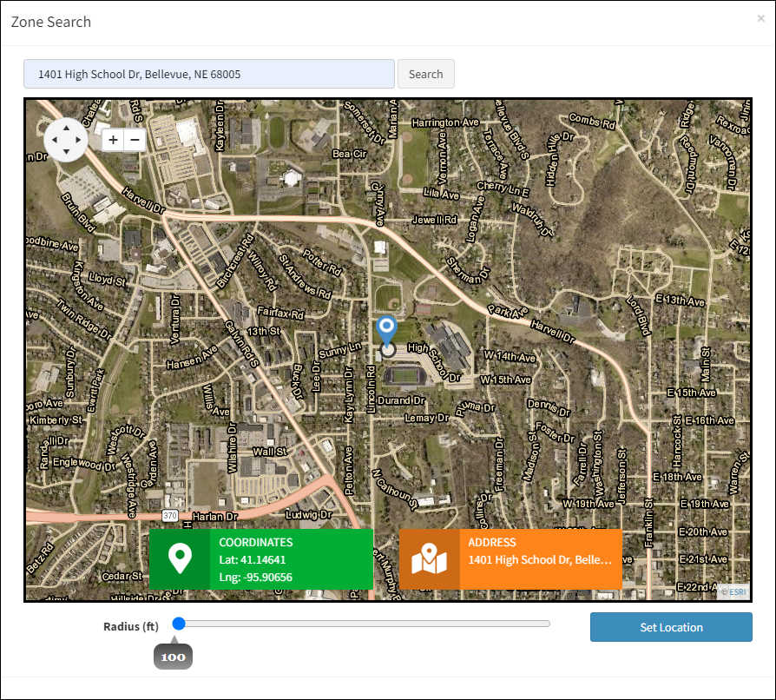Focus the address search input field
This screenshot has height=700, width=776.
pos(209,75)
